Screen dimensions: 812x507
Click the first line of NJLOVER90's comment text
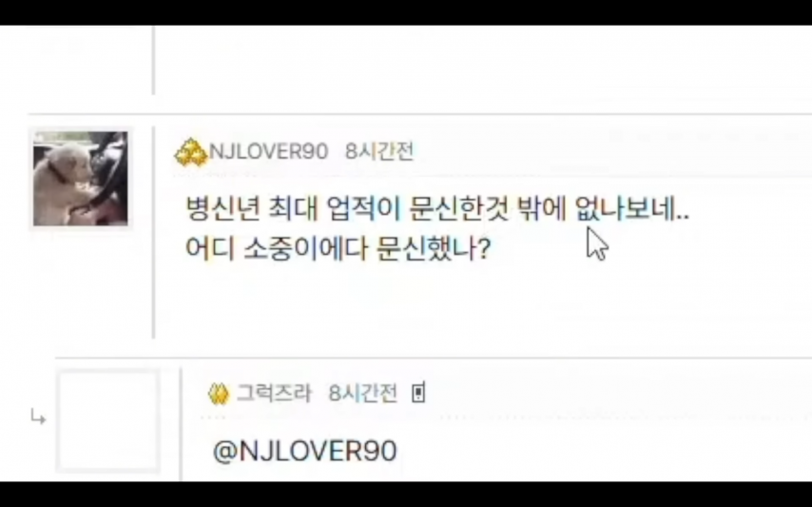[437, 208]
